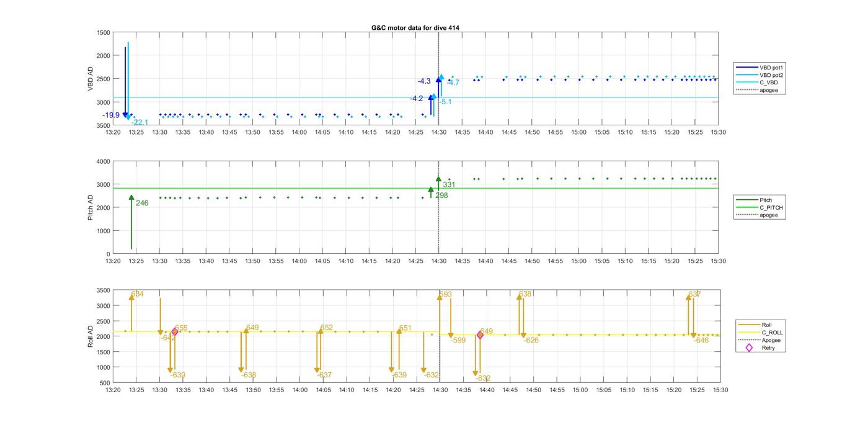
Task: Click the 5.1 VBD data label
Action: coord(446,102)
